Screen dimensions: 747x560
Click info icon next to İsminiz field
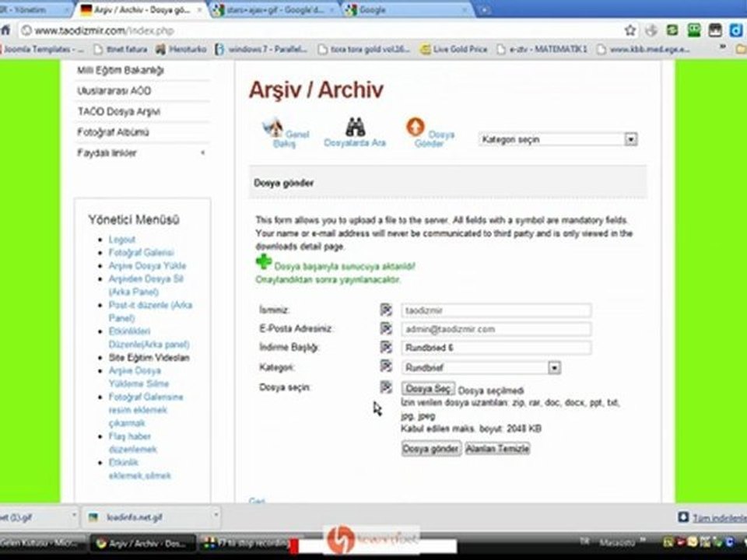pyautogui.click(x=386, y=310)
